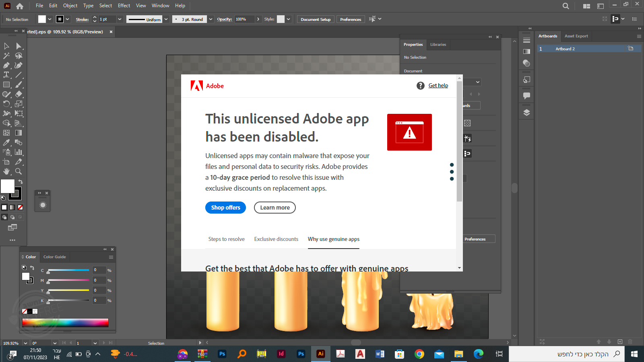
Task: Pick a color from the spectrum bar
Action: click(65, 323)
